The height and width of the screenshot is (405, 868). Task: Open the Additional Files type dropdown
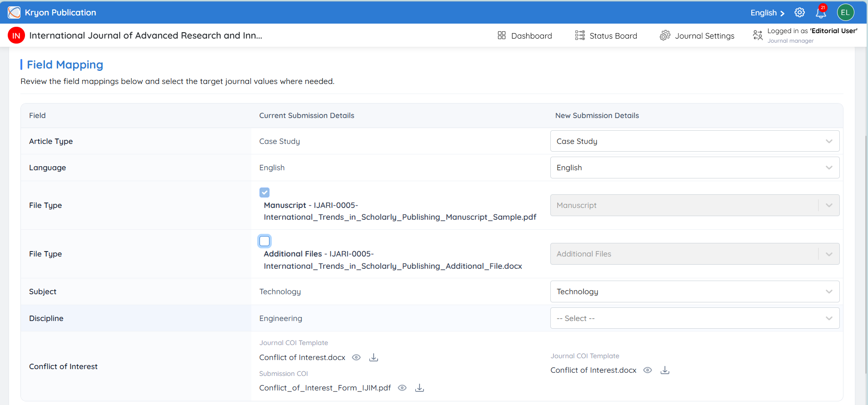click(x=695, y=254)
